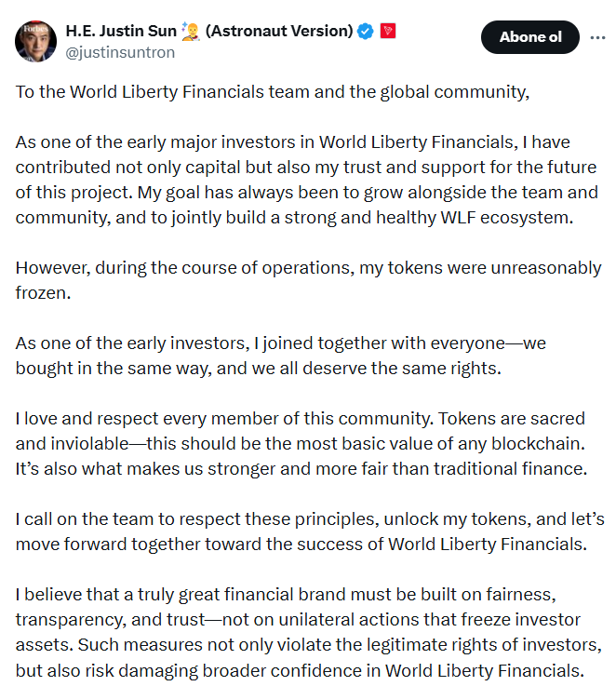Viewport: 616px width, 686px height.
Task: Click the "(Astronaut Version)" name text
Action: point(279,31)
